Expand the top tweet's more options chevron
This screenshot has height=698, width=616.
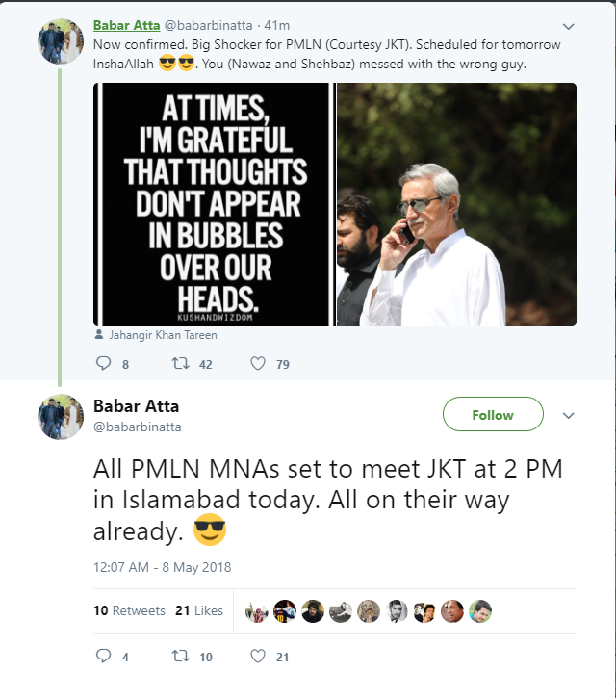click(568, 26)
